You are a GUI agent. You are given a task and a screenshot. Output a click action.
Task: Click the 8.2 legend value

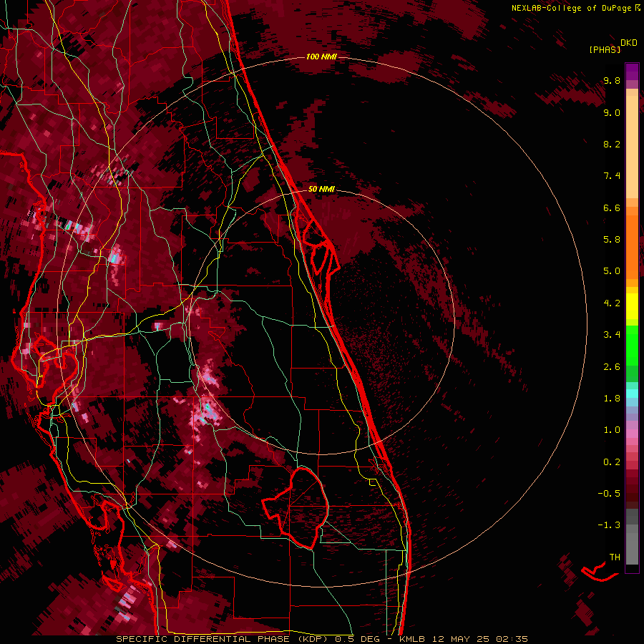click(x=612, y=144)
